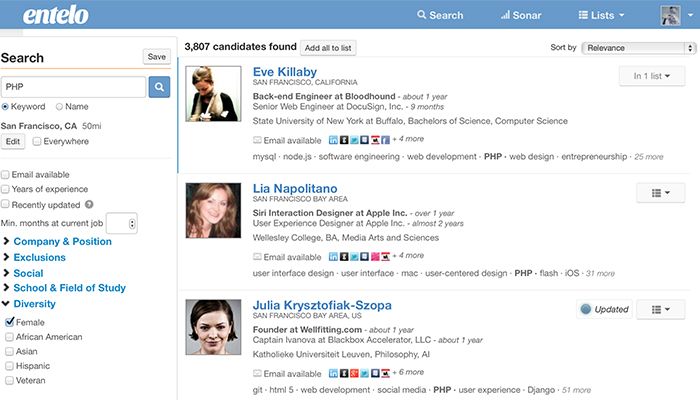Expand the Company & Position filter
The height and width of the screenshot is (400, 700).
62,241
